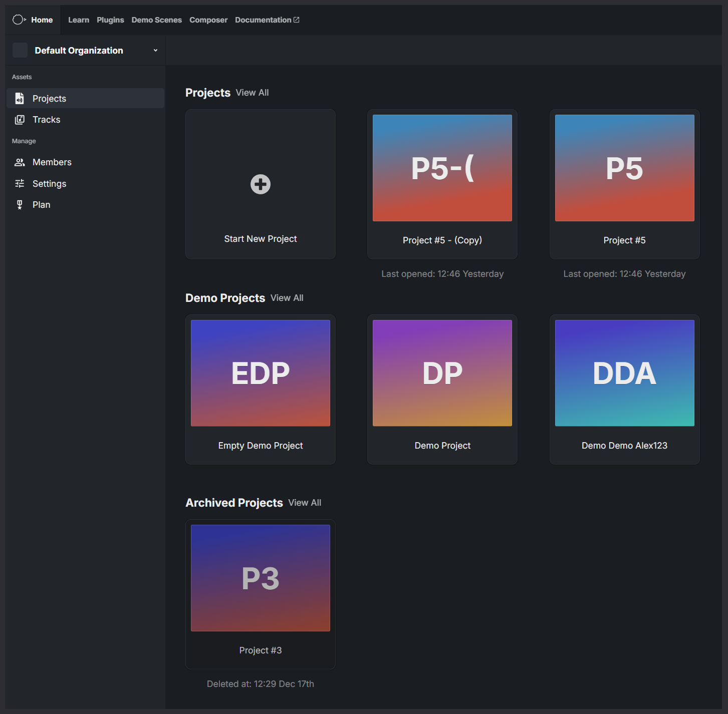Image resolution: width=728 pixels, height=714 pixels.
Task: Open the Tracks section via its sidebar icon
Action: [20, 119]
